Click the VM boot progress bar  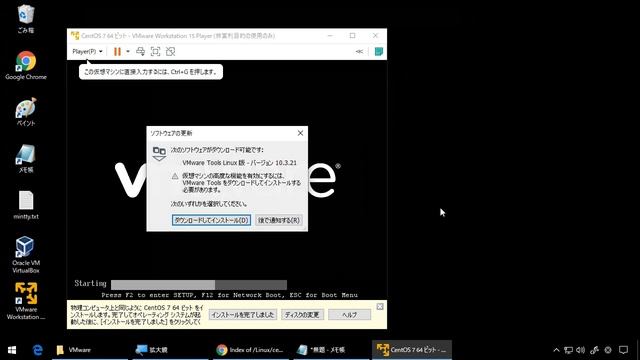pyautogui.click(x=199, y=284)
